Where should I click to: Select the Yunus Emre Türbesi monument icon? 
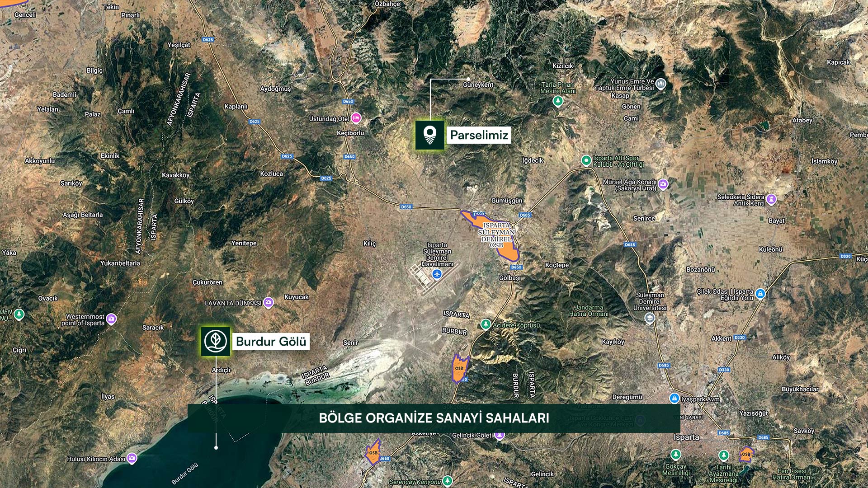click(661, 84)
